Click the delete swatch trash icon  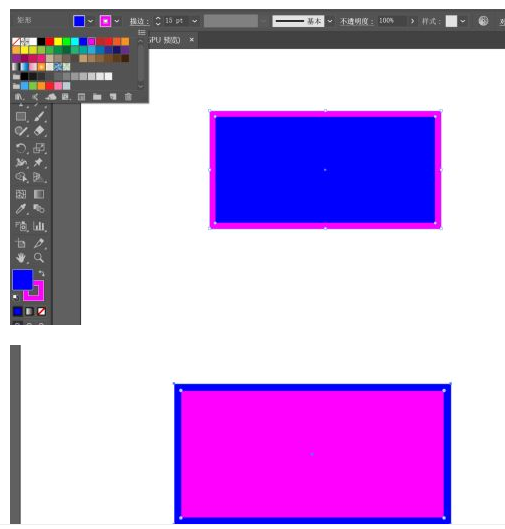tap(128, 97)
